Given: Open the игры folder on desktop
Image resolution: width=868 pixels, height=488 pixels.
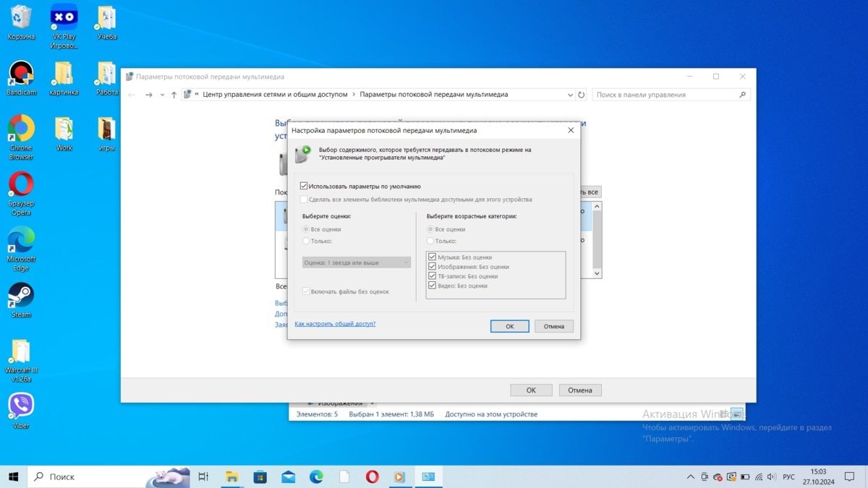Looking at the screenshot, I should 106,134.
